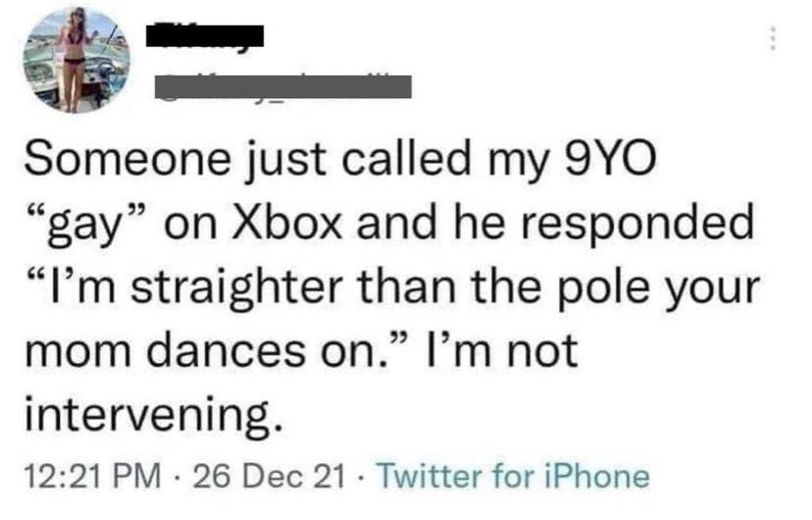Image resolution: width=812 pixels, height=520 pixels.
Task: Click the 26 Dec 21 date
Action: pyautogui.click(x=269, y=476)
